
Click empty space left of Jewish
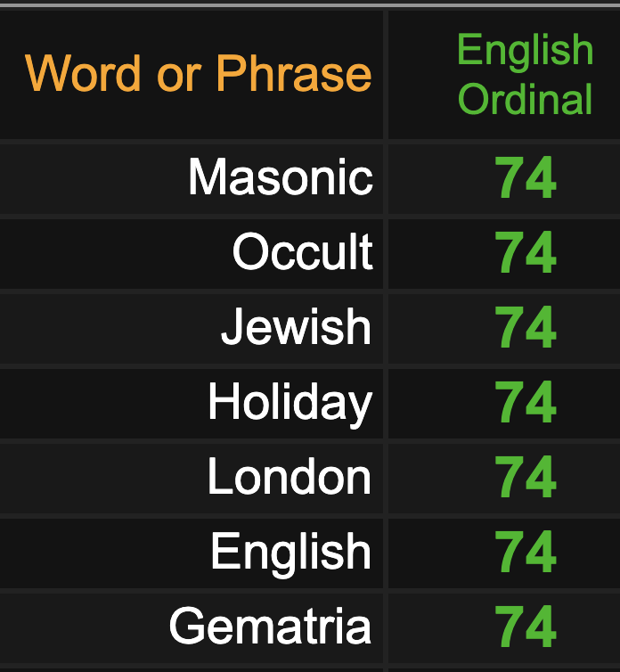point(110,329)
